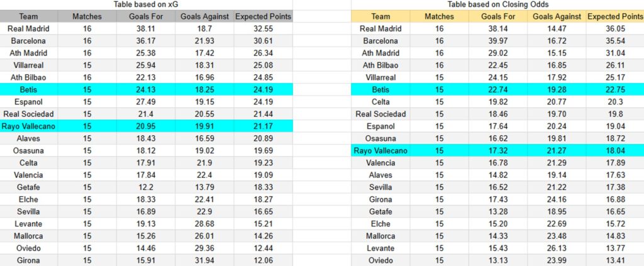Select Celta team cell in Closing Odds table
The image size is (644, 266).
(380, 102)
